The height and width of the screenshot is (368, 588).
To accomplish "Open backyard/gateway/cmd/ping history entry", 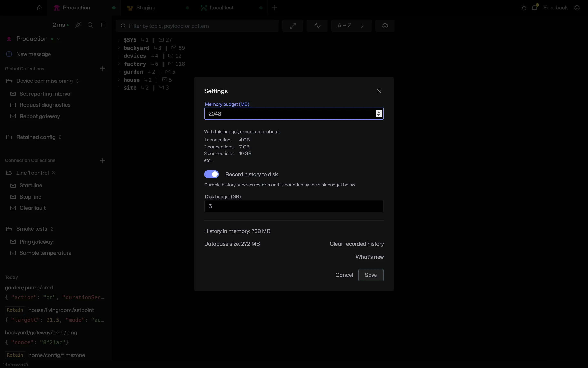I will pos(55,337).
